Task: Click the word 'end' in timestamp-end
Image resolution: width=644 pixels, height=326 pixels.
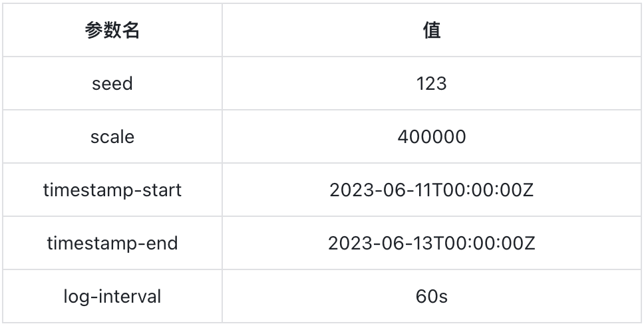Action: tap(162, 244)
